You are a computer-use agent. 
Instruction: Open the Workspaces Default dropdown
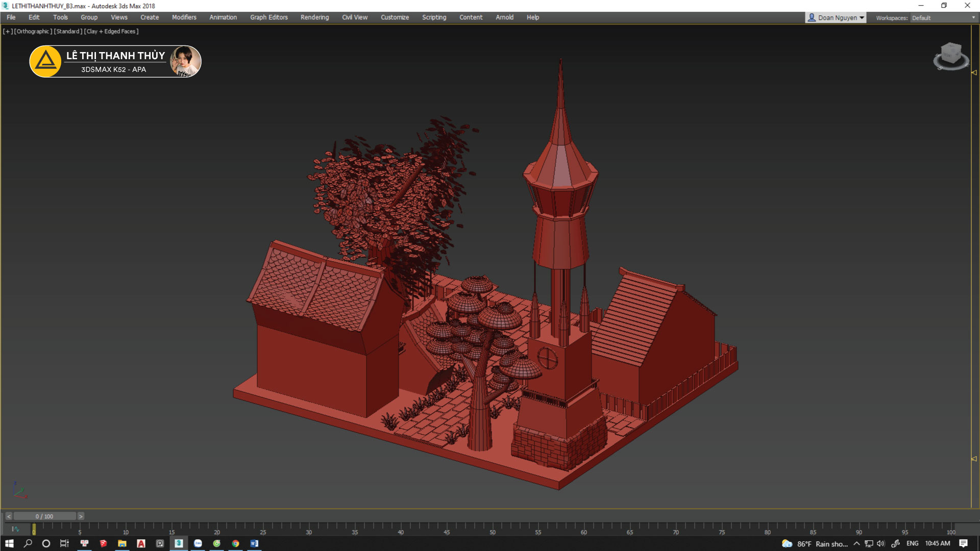[x=943, y=18]
